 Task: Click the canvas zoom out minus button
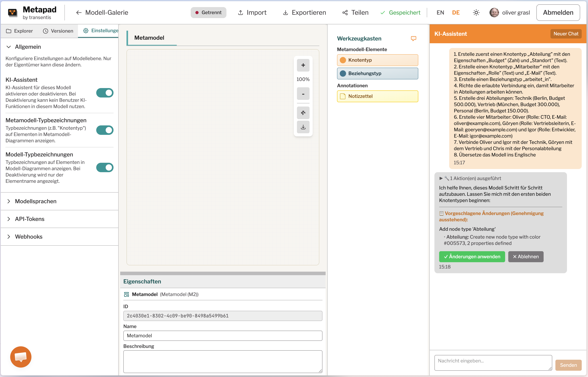303,94
